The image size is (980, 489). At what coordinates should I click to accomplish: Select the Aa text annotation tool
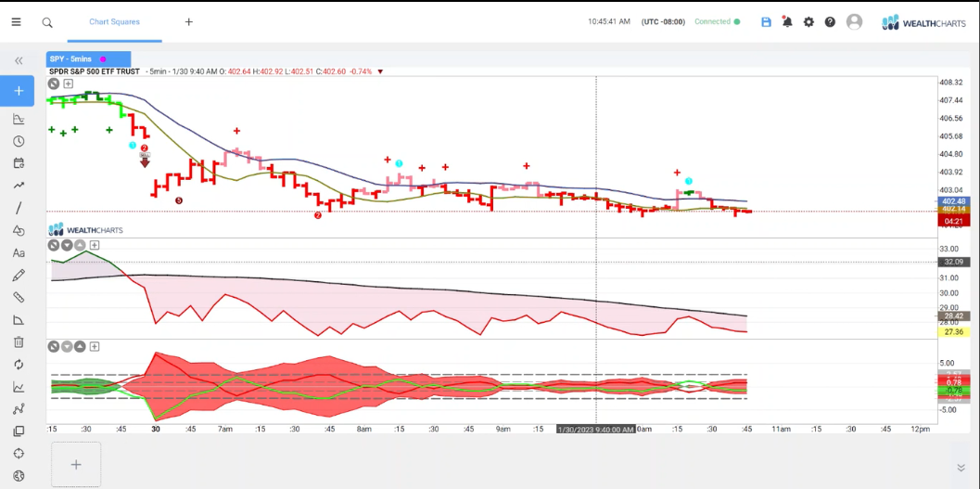[19, 253]
